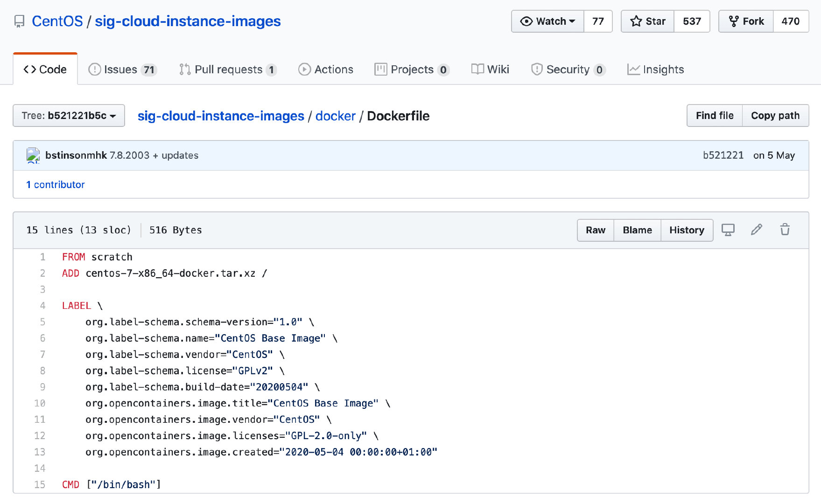Click the desktop display icon in file header
This screenshot has width=821, height=504.
[x=728, y=230]
